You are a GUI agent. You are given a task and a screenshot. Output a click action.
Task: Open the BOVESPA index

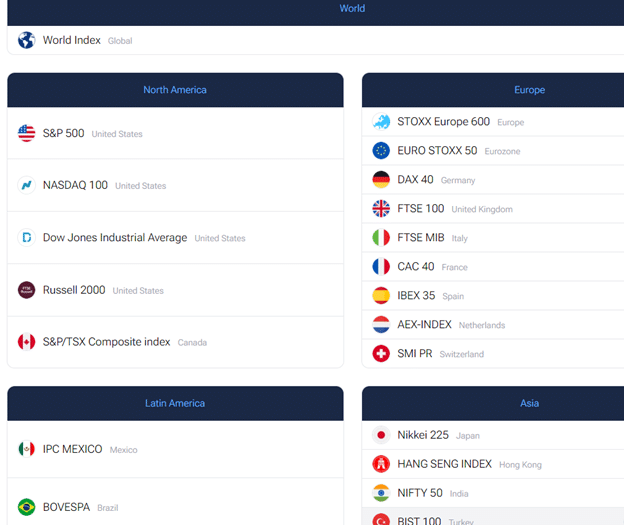coord(66,507)
